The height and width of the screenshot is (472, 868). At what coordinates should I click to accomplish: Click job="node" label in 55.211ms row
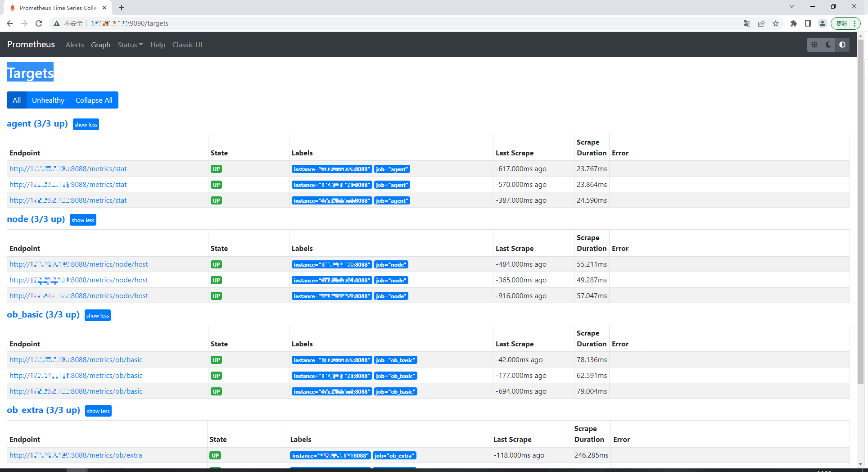tap(391, 265)
